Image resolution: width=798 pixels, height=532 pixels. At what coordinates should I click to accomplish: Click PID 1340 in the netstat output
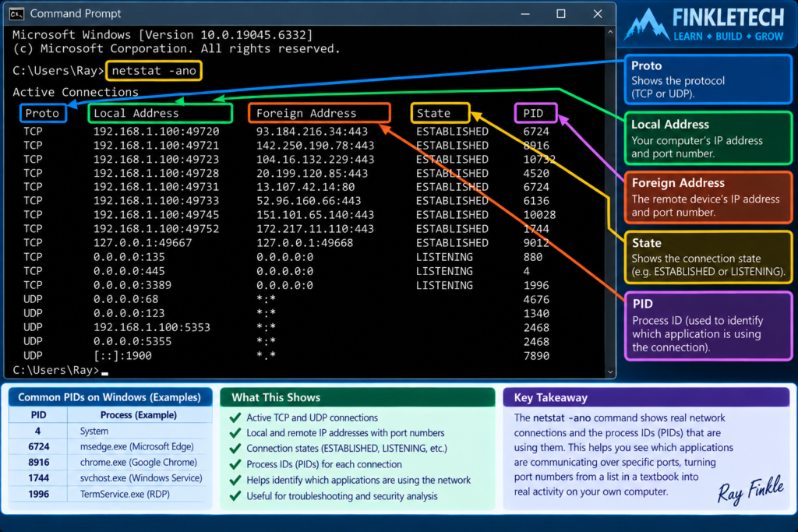[536, 313]
